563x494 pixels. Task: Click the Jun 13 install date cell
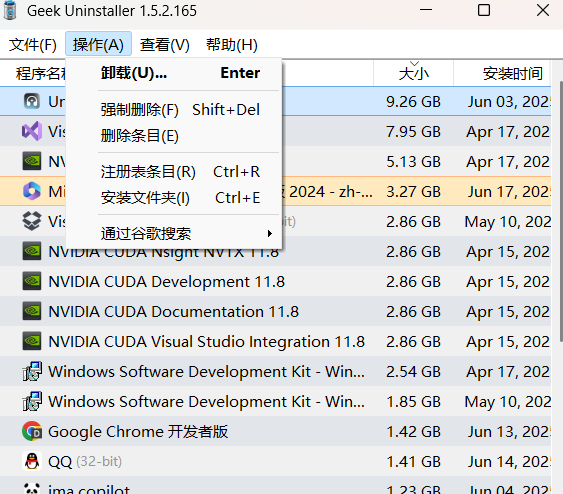[509, 432]
